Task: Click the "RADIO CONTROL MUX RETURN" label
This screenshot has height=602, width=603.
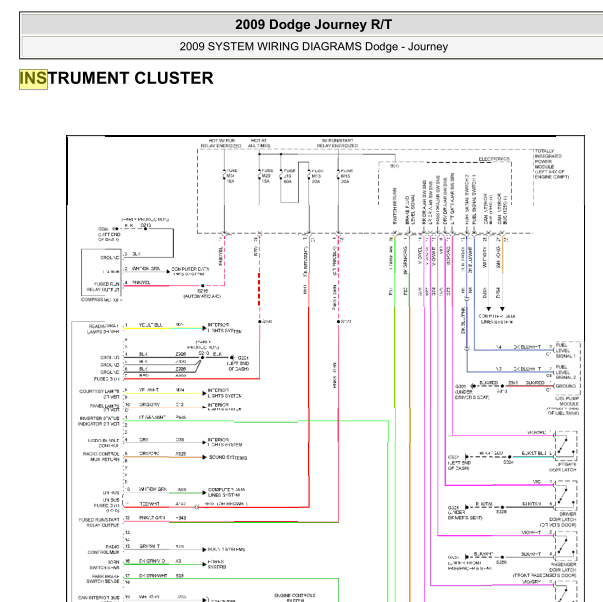Action: [101, 457]
